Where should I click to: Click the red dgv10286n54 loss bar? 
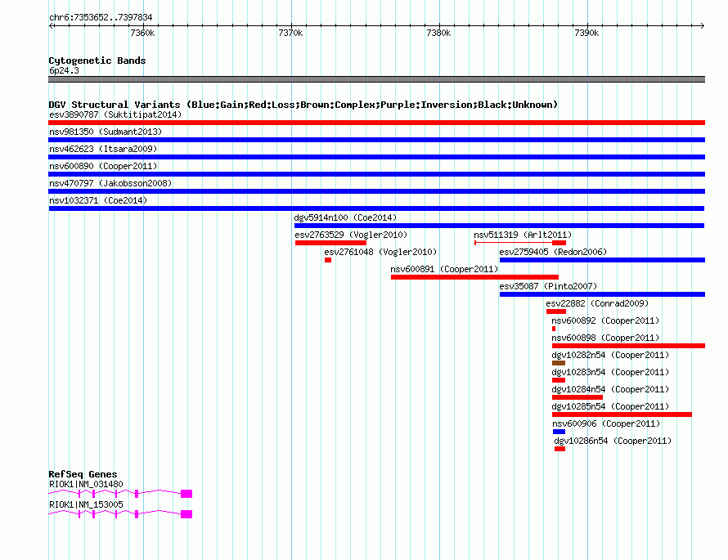[x=560, y=449]
